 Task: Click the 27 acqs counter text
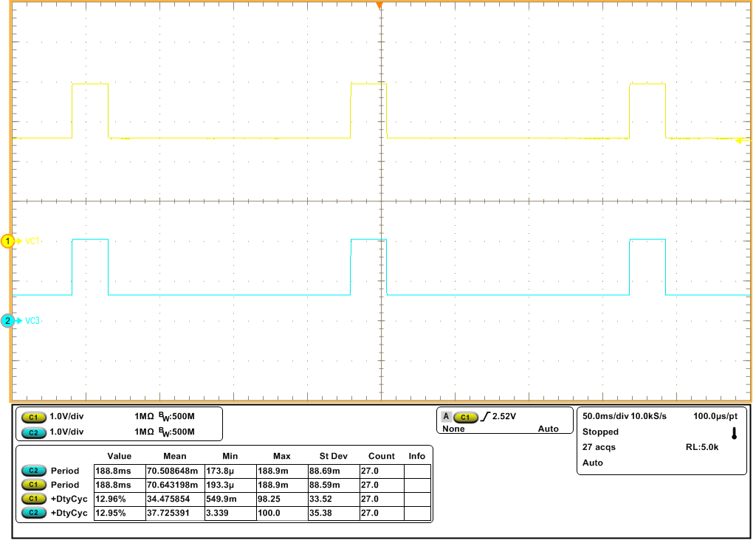point(598,447)
